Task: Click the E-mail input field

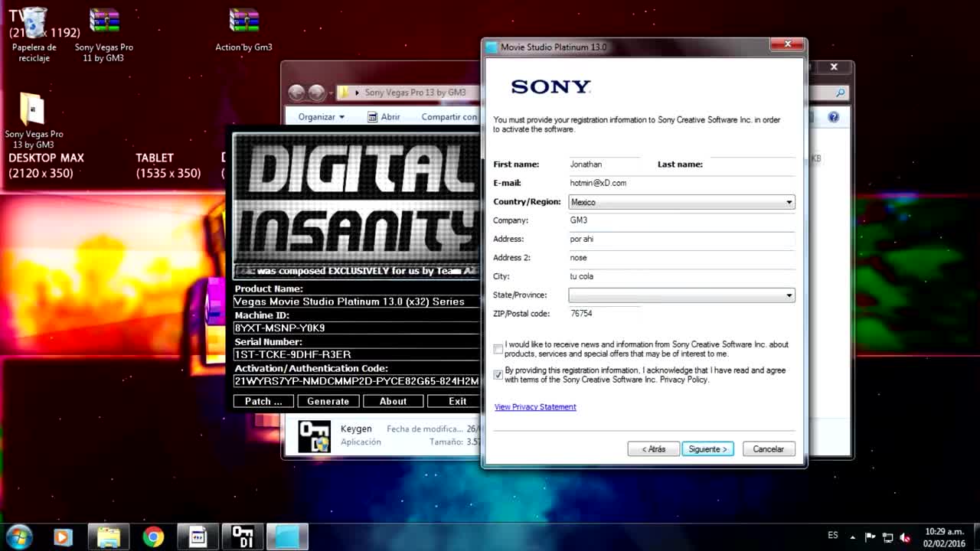Action: (681, 184)
